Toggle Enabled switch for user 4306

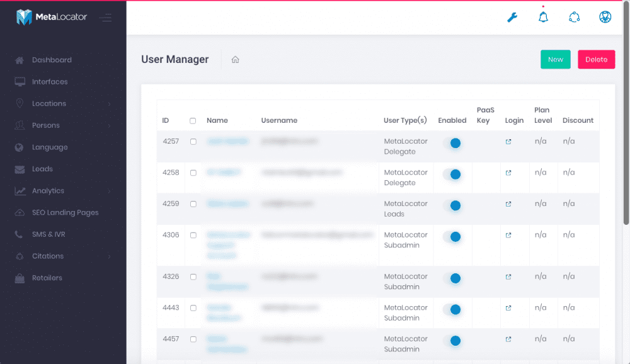tap(452, 237)
